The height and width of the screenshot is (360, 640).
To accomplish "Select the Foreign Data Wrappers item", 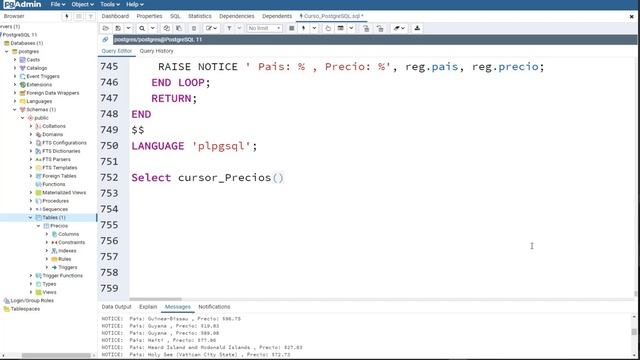I will 53,93.
